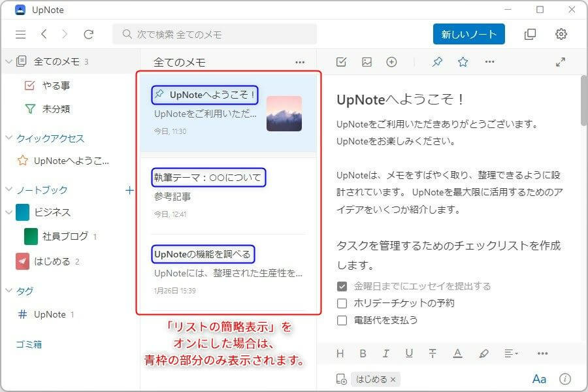588x392 pixels.
Task: Check 電話代を支払う
Action: 342,320
